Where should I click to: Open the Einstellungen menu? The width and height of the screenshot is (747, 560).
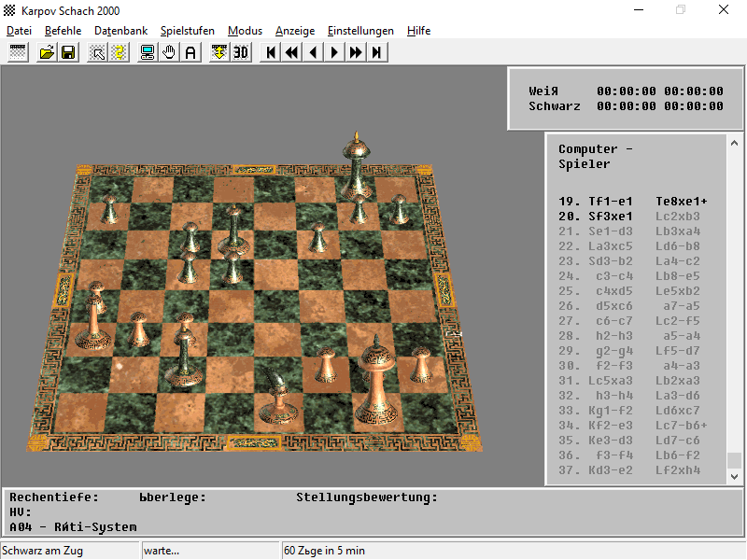360,31
